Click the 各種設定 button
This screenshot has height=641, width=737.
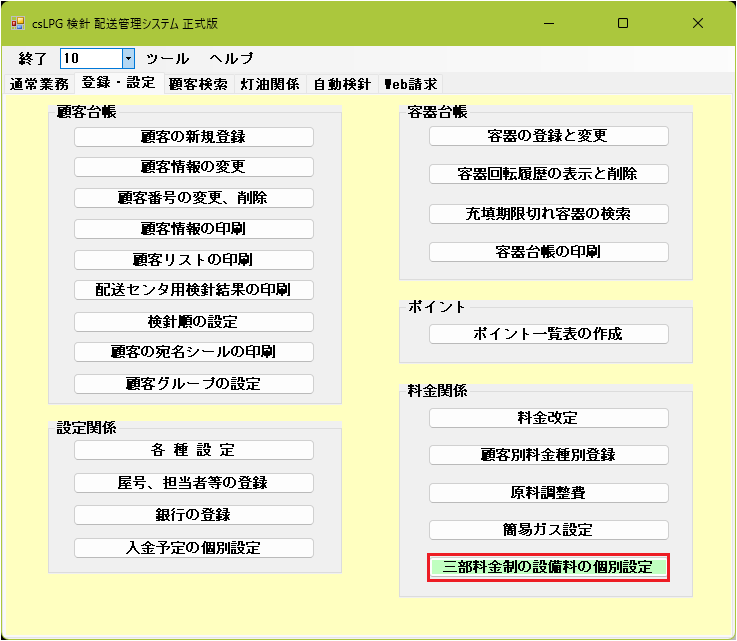pos(194,450)
